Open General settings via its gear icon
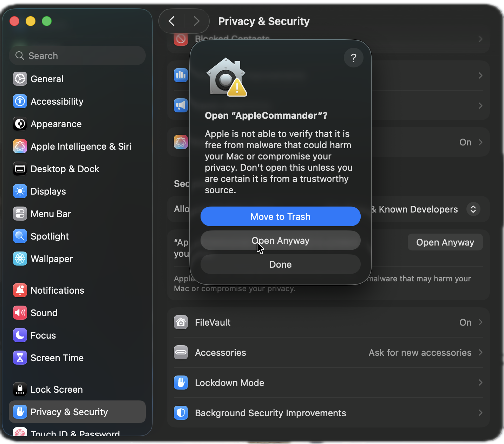 [20, 79]
